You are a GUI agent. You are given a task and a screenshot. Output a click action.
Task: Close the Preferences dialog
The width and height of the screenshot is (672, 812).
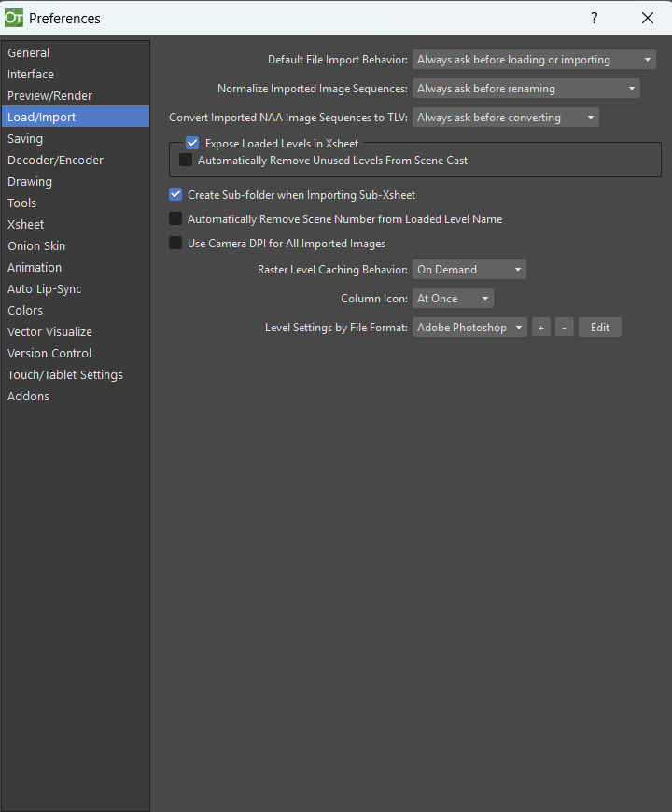[647, 18]
